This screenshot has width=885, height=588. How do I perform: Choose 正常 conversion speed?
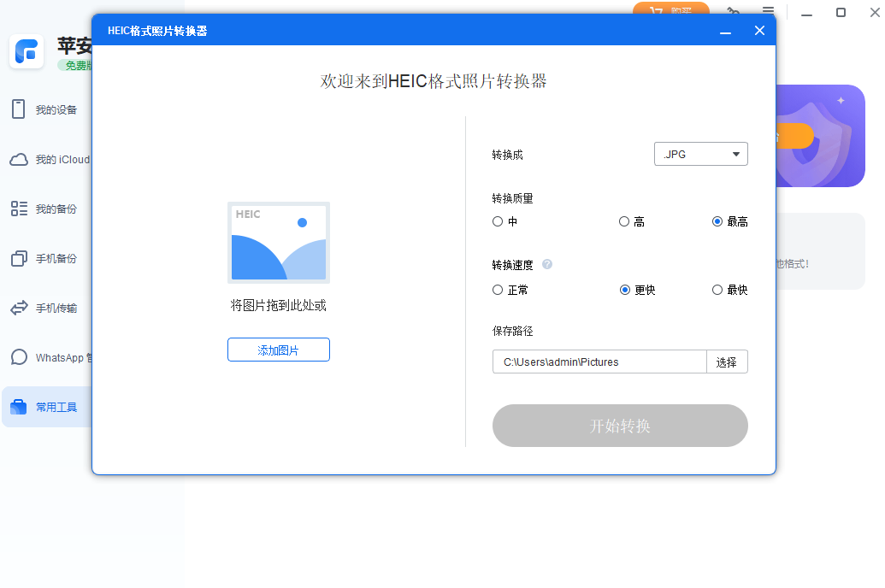point(497,290)
